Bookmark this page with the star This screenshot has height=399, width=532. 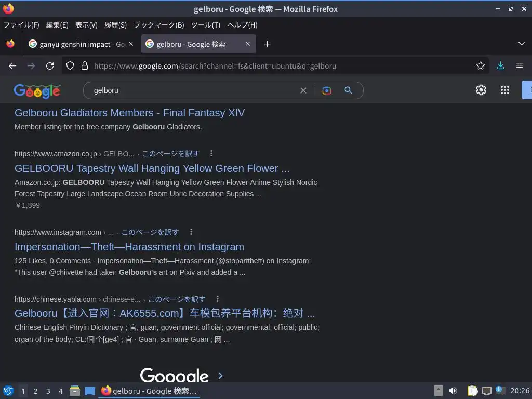[481, 66]
